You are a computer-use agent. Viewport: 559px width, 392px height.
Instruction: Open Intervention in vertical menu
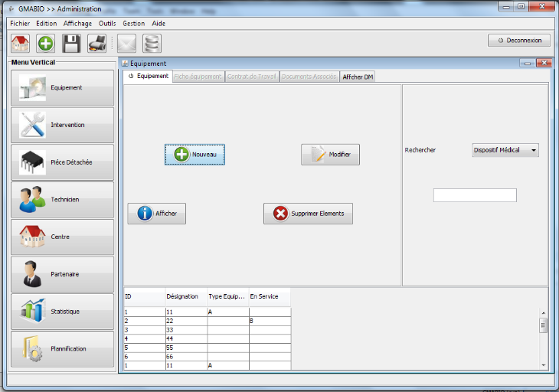pos(62,125)
